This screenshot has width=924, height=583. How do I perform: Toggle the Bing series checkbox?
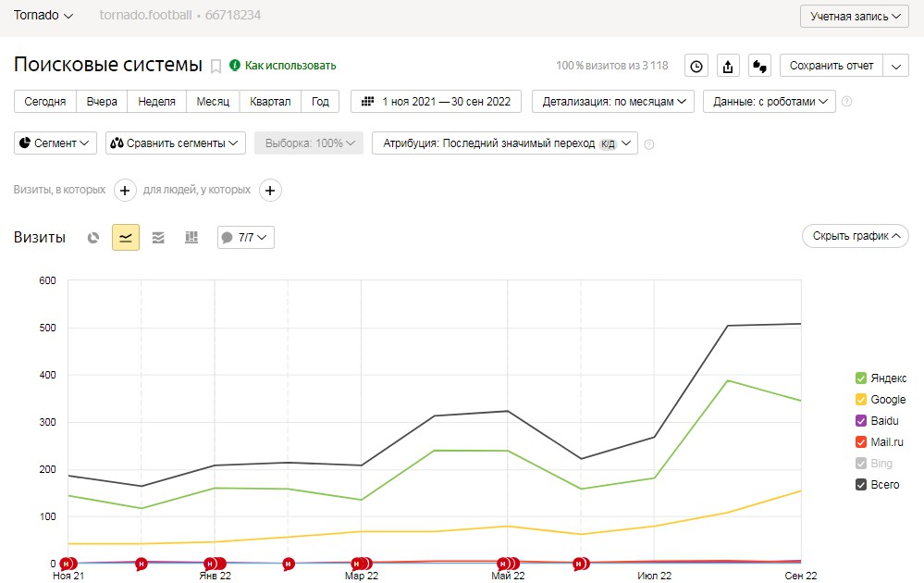[861, 463]
